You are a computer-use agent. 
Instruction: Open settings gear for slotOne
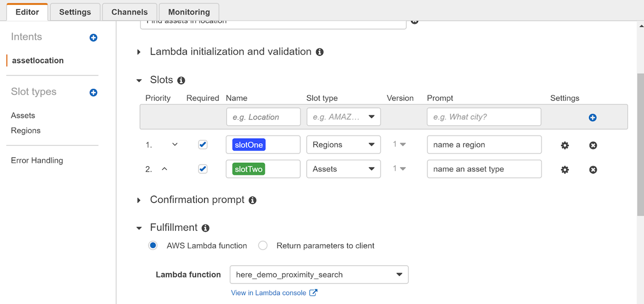pyautogui.click(x=565, y=145)
